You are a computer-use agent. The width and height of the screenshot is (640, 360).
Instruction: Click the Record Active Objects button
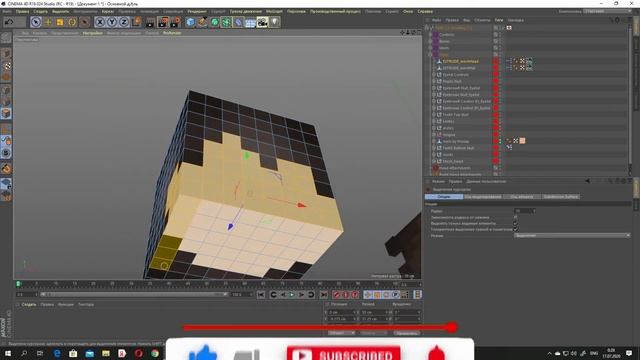(336, 295)
